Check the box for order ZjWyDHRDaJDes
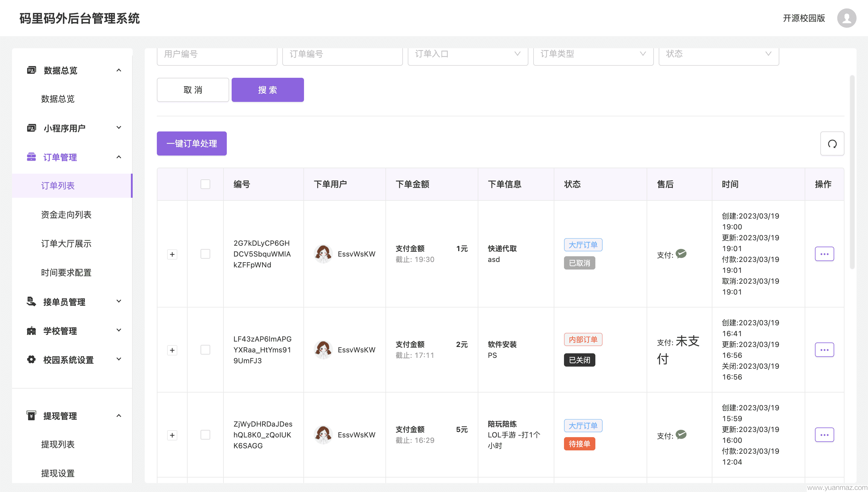The image size is (868, 492). [x=205, y=435]
